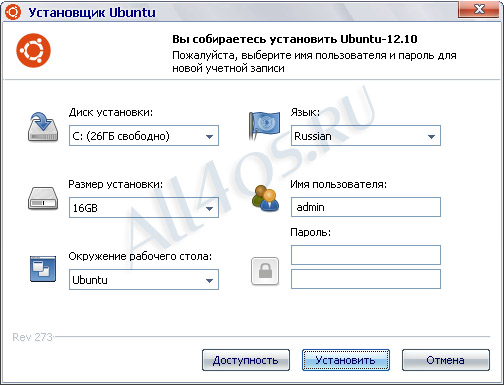The image size is (504, 385).
Task: Open the installation drive dropdown C: (26ГБ свободно)
Action: click(x=144, y=136)
